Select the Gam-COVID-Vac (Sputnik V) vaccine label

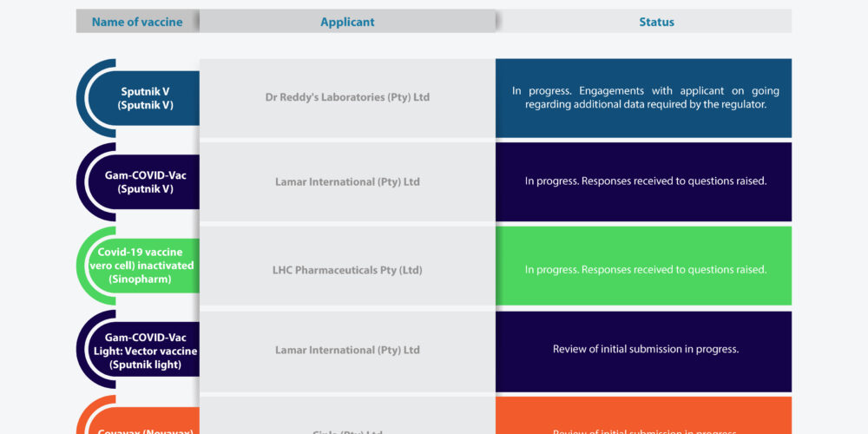click(x=146, y=182)
